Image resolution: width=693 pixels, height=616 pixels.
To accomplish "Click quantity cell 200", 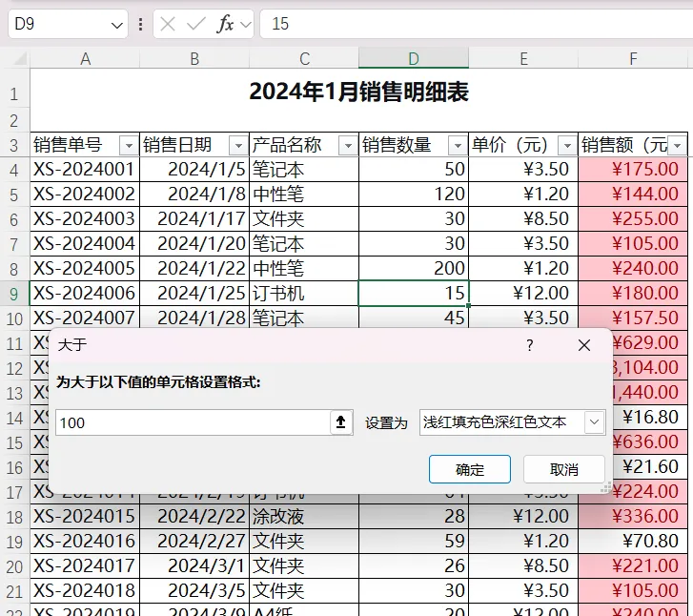I will coord(414,268).
